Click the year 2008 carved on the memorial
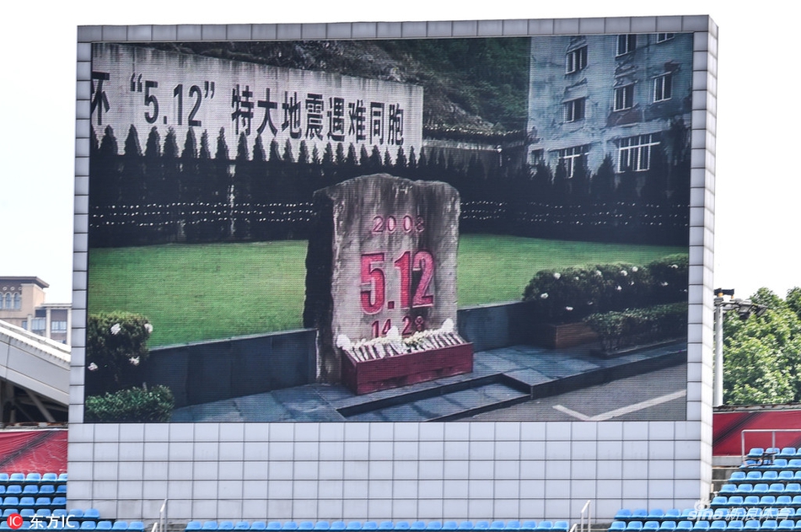The height and width of the screenshot is (532, 801). [x=398, y=225]
